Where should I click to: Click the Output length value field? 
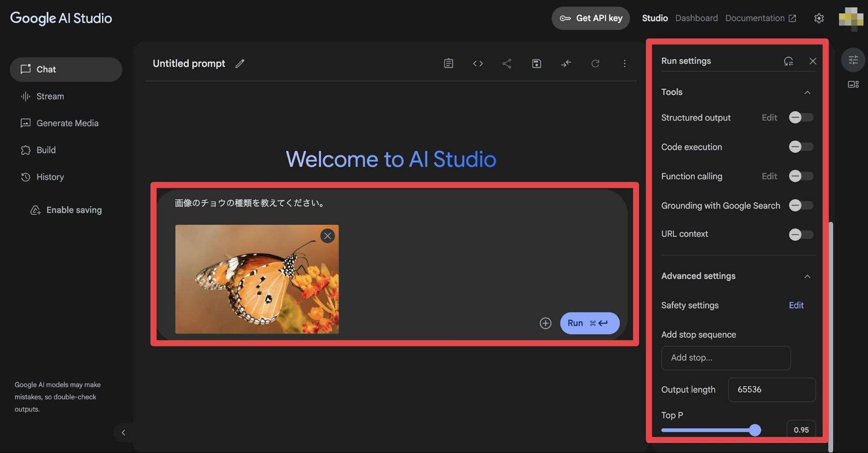point(772,390)
